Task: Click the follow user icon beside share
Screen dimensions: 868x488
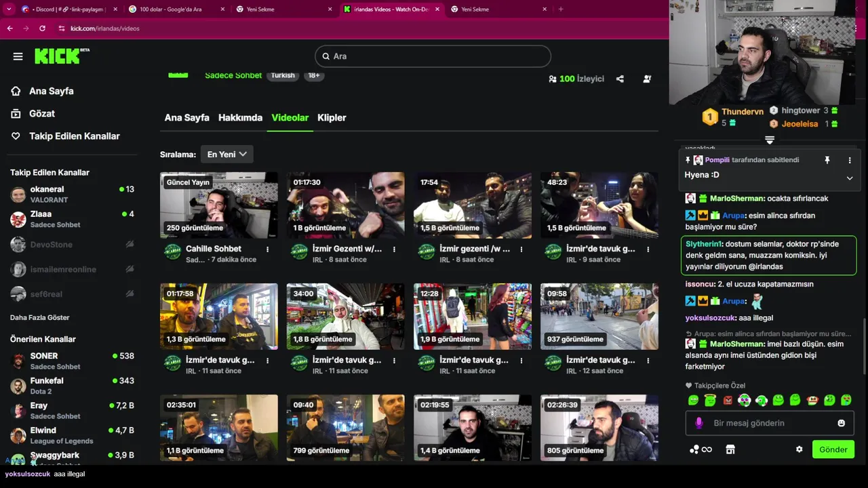Action: pyautogui.click(x=647, y=79)
